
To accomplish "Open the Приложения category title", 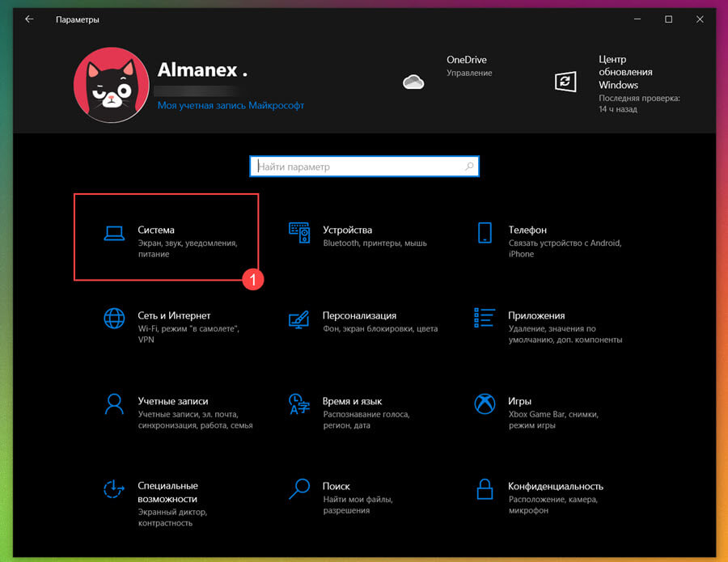I will pos(536,315).
